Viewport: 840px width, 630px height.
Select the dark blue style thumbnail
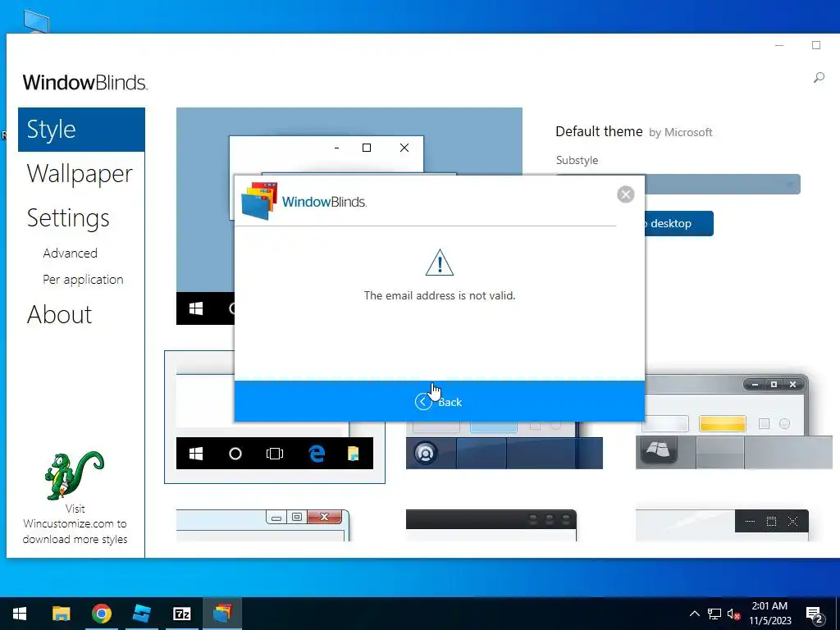point(504,445)
